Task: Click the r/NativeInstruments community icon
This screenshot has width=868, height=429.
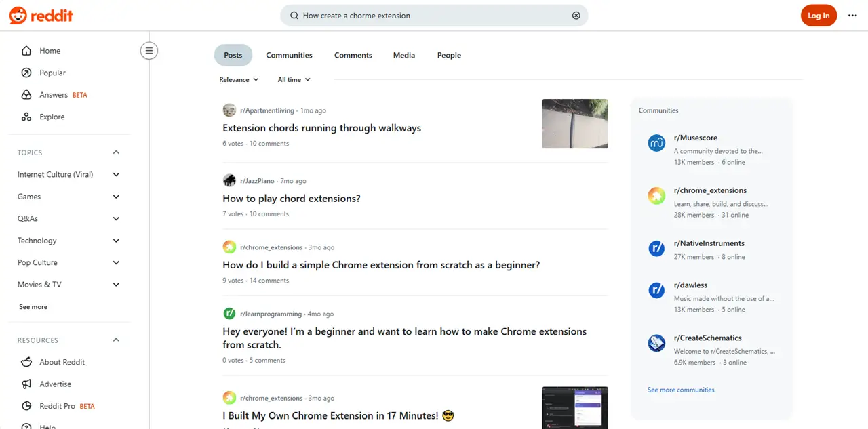Action: click(x=656, y=249)
